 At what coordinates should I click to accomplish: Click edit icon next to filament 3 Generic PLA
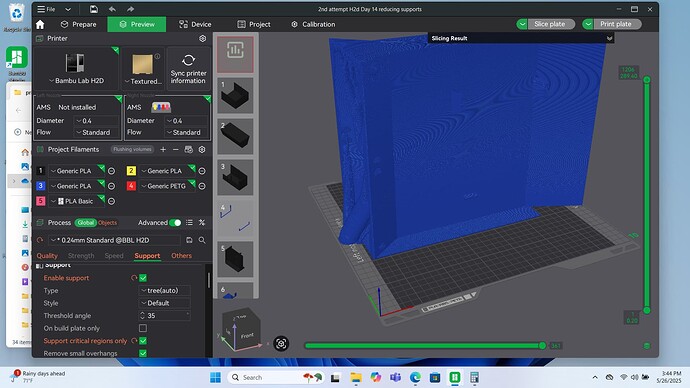click(112, 186)
